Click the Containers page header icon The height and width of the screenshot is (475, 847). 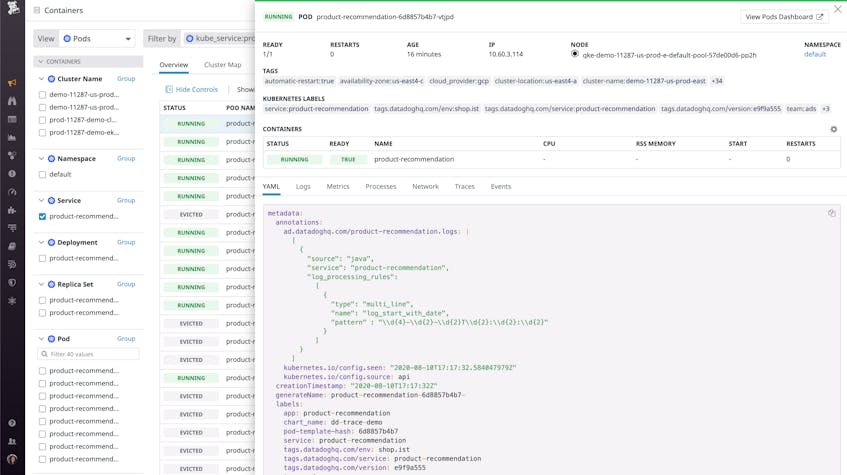coord(37,10)
